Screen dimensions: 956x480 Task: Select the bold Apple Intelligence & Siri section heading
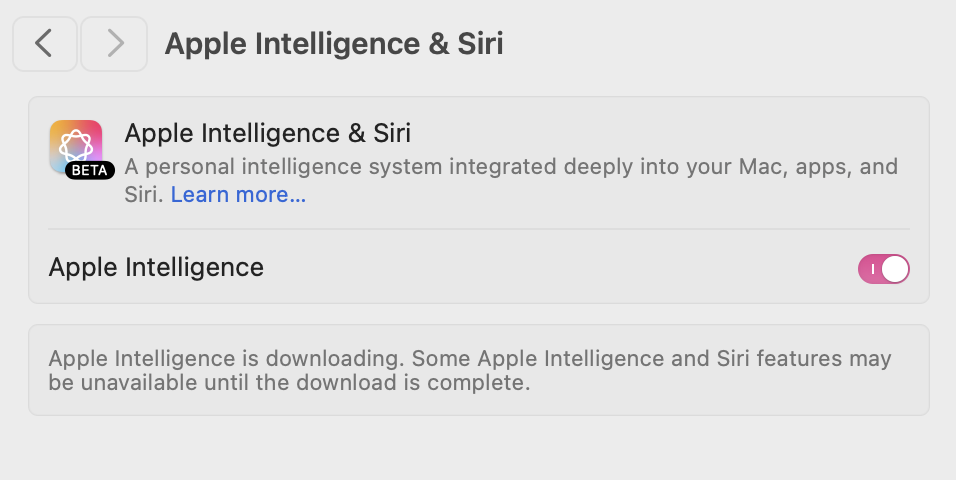267,133
